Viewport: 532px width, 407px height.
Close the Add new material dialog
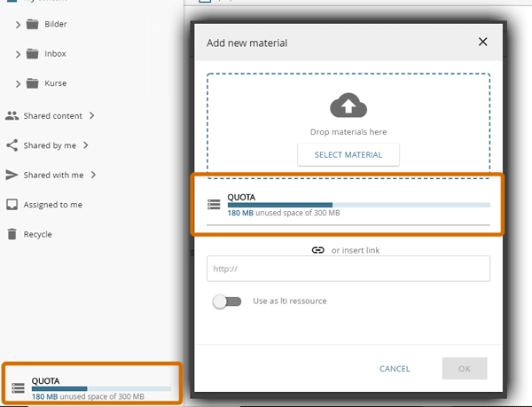(483, 42)
